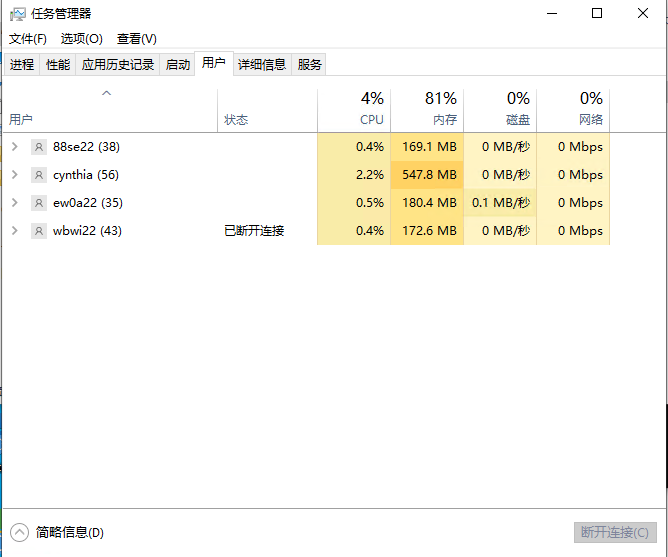Minimize the Task Manager window
The height and width of the screenshot is (557, 668).
(x=552, y=14)
